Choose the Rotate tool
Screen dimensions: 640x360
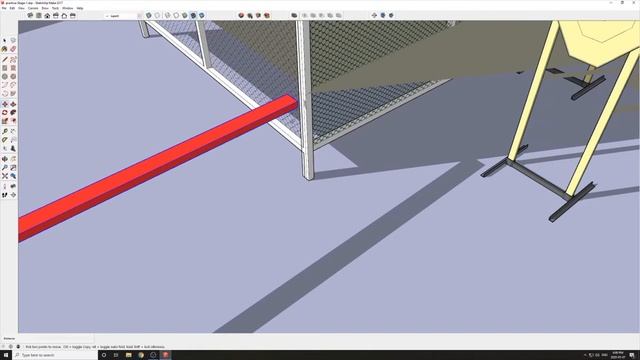[4, 112]
